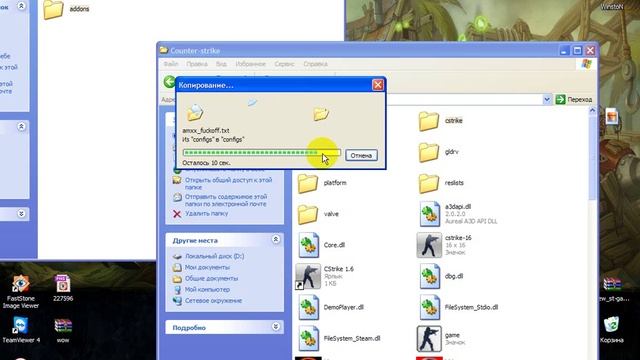Open the platform folder
This screenshot has width=640, height=360.
(308, 183)
